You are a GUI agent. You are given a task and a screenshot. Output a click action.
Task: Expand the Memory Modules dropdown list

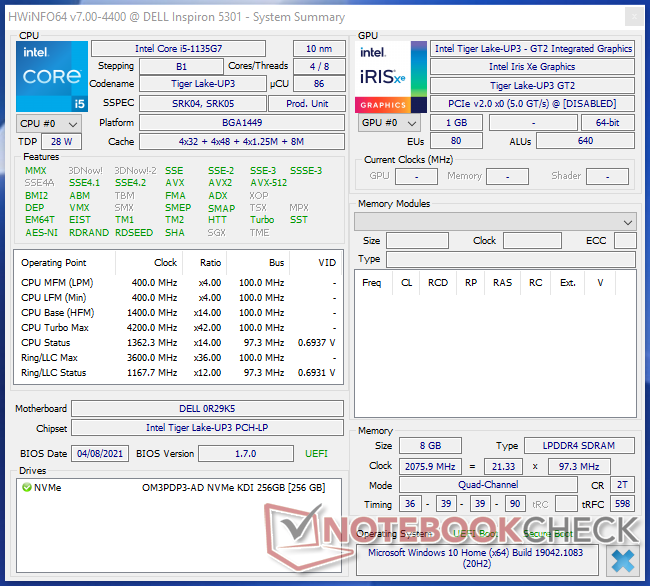495,222
